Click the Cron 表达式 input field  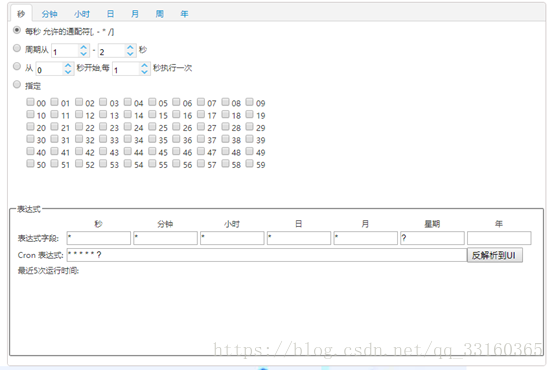pyautogui.click(x=267, y=255)
